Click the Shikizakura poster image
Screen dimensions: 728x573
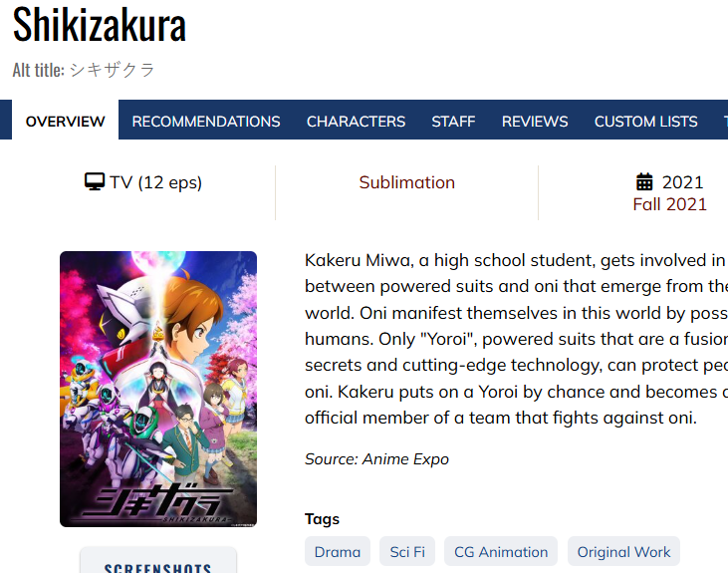158,389
